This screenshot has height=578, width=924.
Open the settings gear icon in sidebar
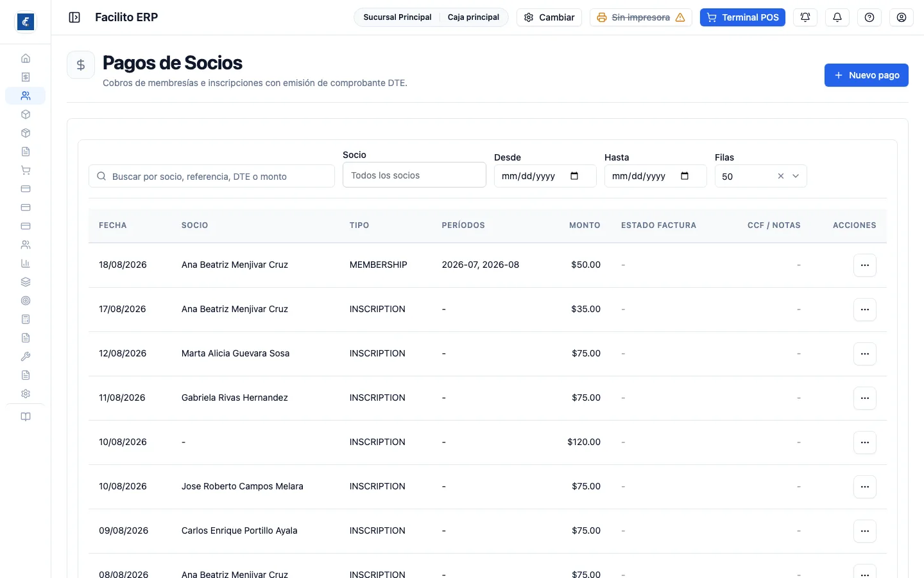click(x=26, y=394)
